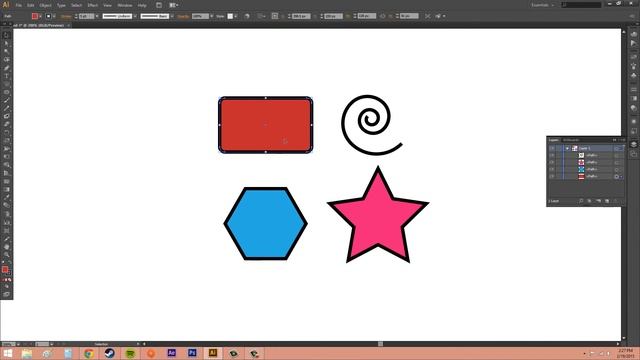Click the Recolor Artwork icon in control bar
640x360 pixels.
point(247,16)
